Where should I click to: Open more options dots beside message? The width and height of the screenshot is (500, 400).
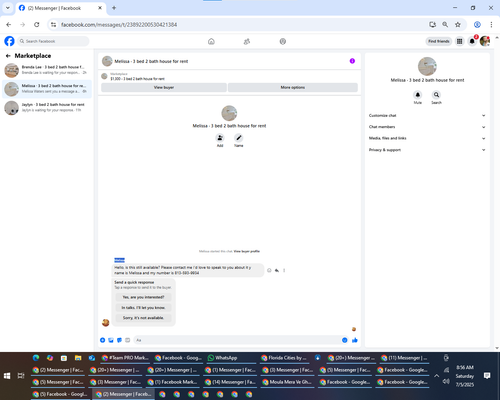(x=284, y=270)
